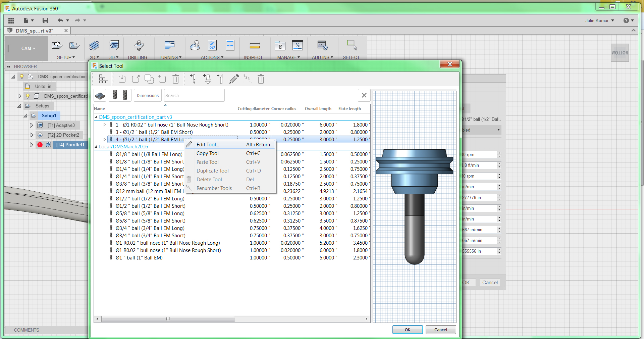Click the G1 G2 post process icon
The image size is (644, 339).
tap(212, 45)
